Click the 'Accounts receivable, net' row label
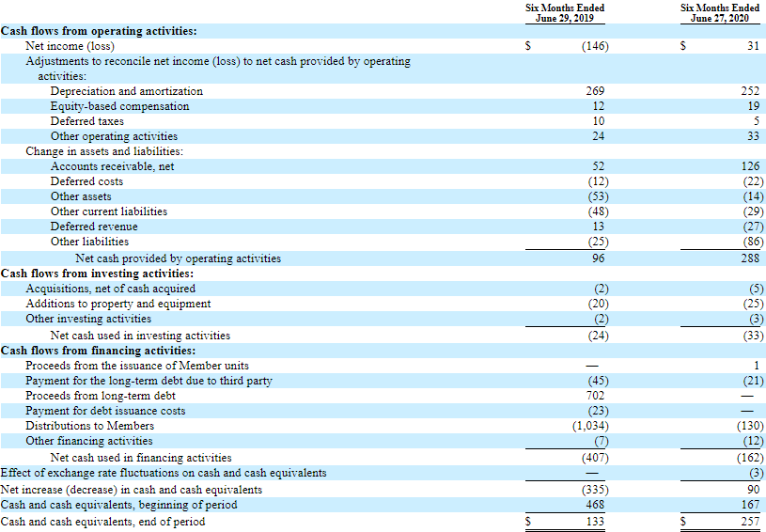The height and width of the screenshot is (532, 766). [x=112, y=166]
